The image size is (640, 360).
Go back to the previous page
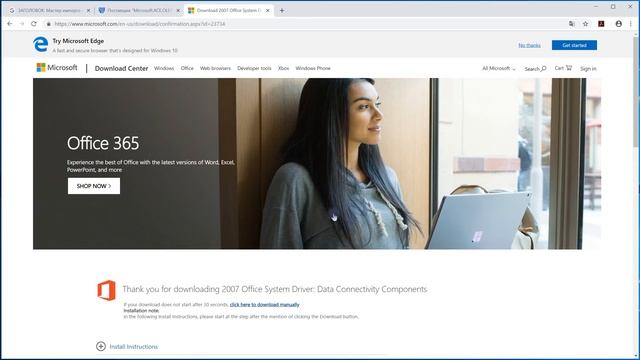pos(10,24)
